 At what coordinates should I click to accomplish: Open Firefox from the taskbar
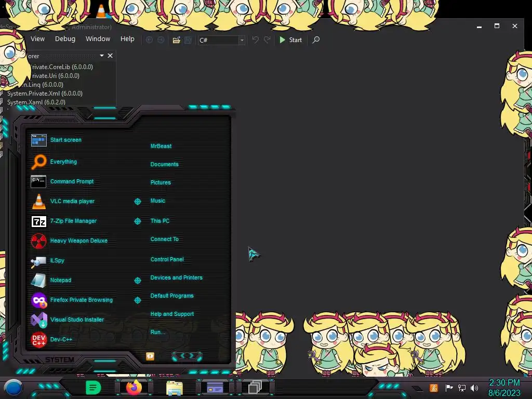(x=134, y=388)
